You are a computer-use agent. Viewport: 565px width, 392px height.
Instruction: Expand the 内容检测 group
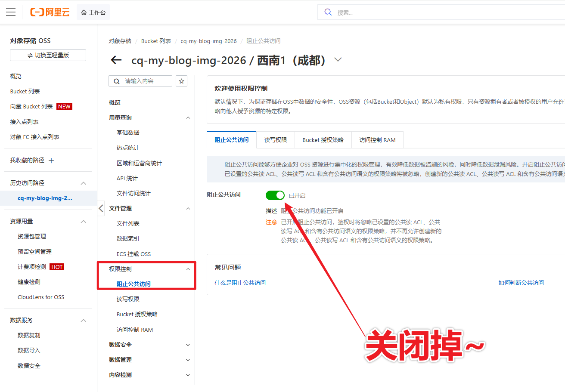[188, 375]
